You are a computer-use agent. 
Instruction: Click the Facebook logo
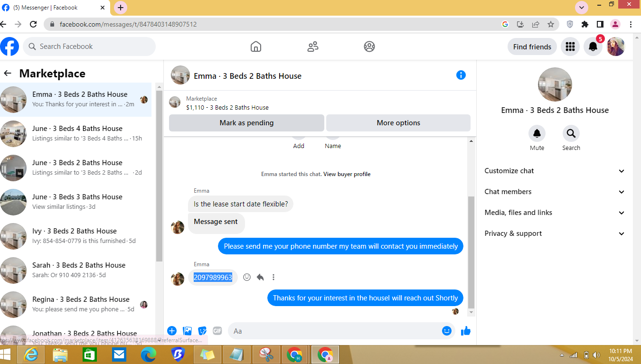[x=9, y=47]
